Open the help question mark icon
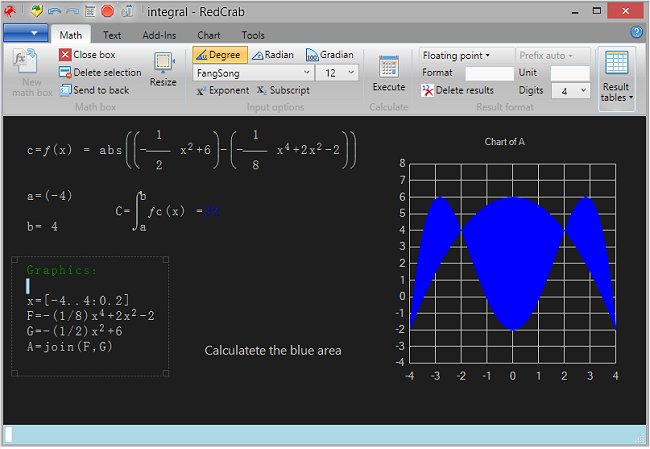Screen dimensions: 650x449 [636, 32]
